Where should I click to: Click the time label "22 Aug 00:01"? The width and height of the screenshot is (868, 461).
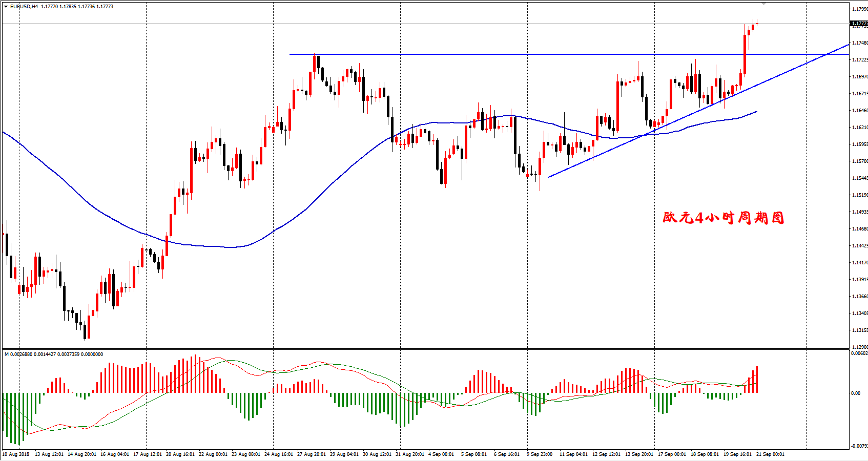[213, 454]
